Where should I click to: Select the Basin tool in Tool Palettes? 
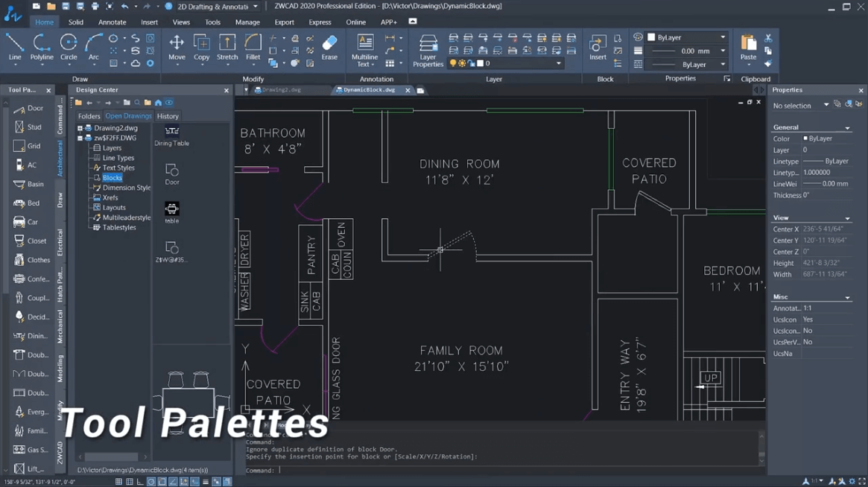click(x=29, y=184)
